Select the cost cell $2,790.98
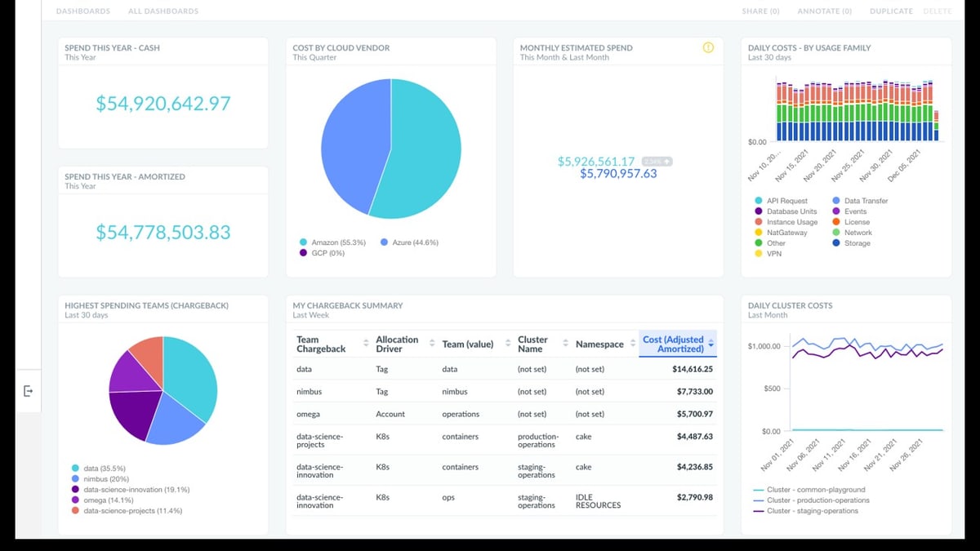This screenshot has width=980, height=551. pos(695,497)
